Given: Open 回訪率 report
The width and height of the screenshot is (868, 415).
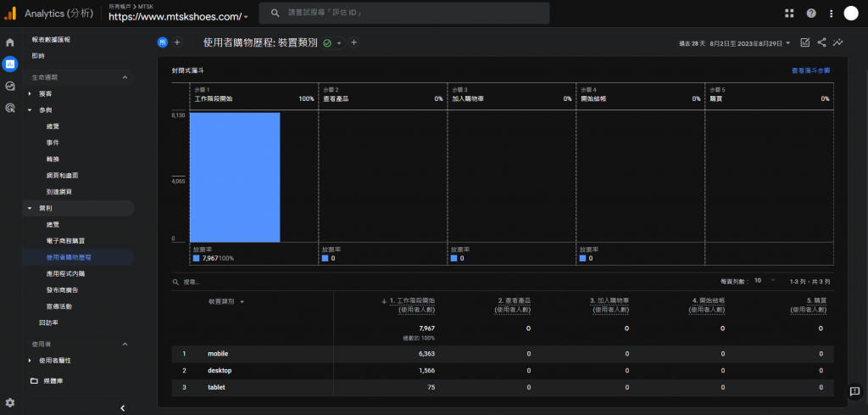Looking at the screenshot, I should 48,322.
